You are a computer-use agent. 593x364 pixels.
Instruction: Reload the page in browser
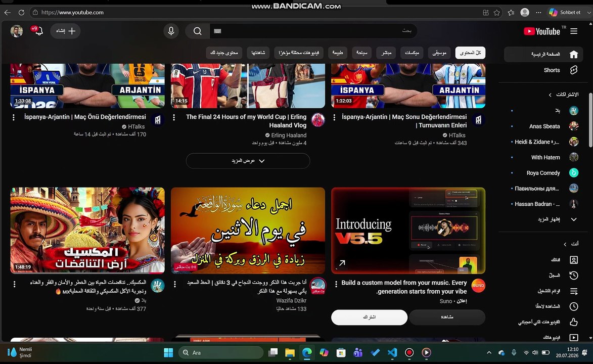[22, 13]
